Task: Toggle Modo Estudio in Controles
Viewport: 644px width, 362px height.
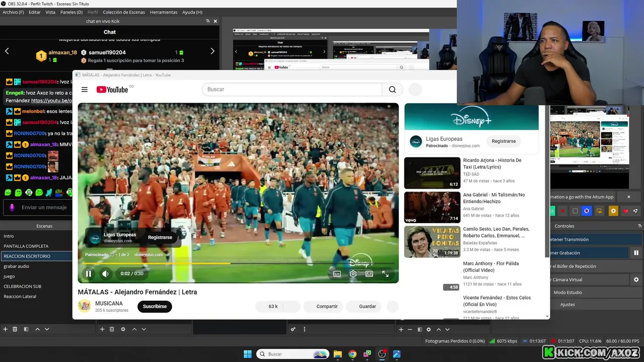Action: (x=596, y=292)
